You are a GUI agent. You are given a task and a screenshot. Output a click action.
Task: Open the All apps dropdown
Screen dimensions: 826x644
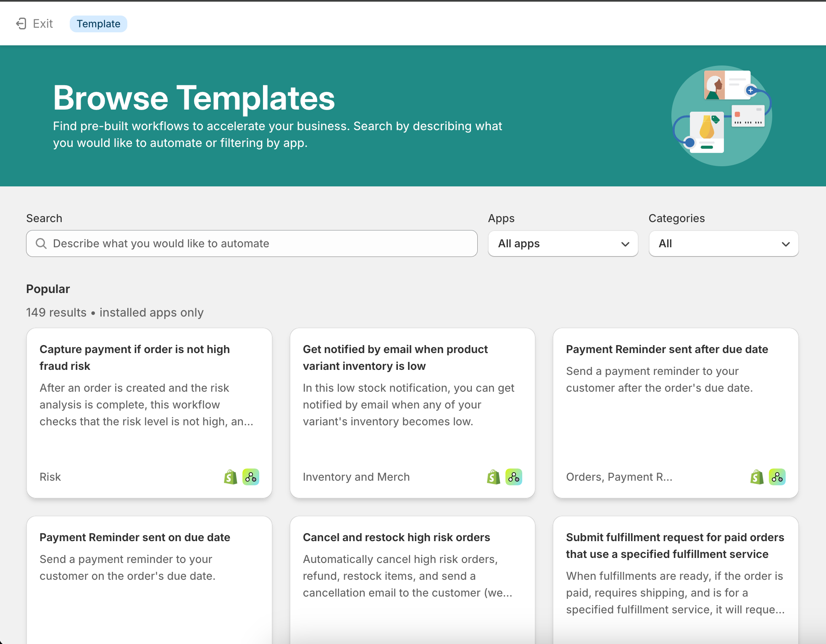(x=563, y=243)
